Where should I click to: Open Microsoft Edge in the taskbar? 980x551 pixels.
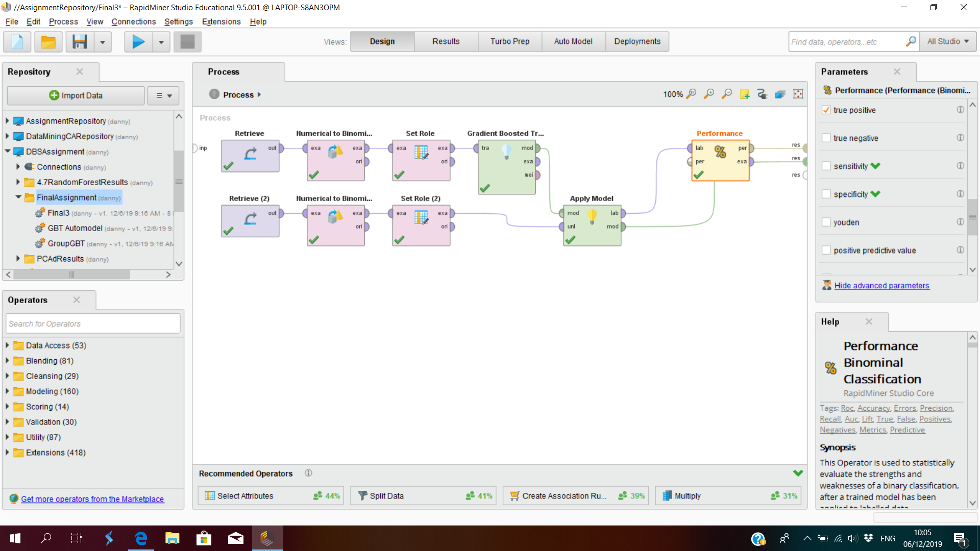point(141,538)
